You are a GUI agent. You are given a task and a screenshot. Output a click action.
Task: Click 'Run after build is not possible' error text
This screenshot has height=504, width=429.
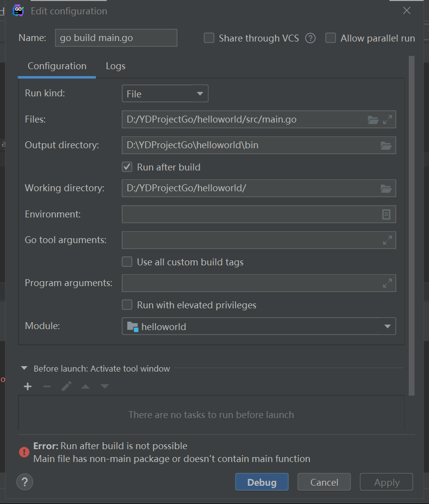[x=124, y=446]
